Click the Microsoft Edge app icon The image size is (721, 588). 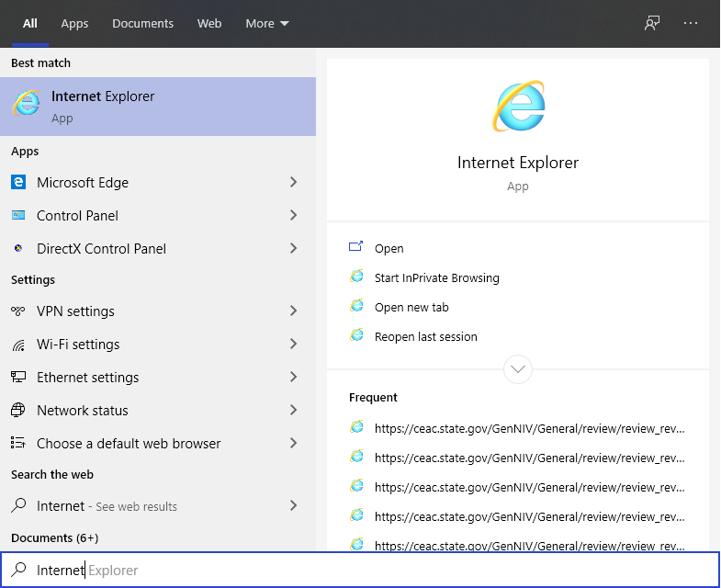pos(18,183)
